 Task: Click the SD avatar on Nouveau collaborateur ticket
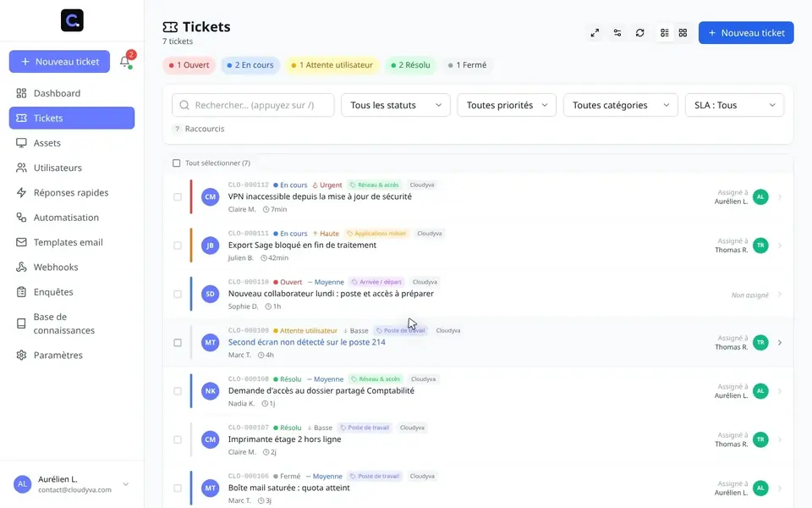coord(211,294)
